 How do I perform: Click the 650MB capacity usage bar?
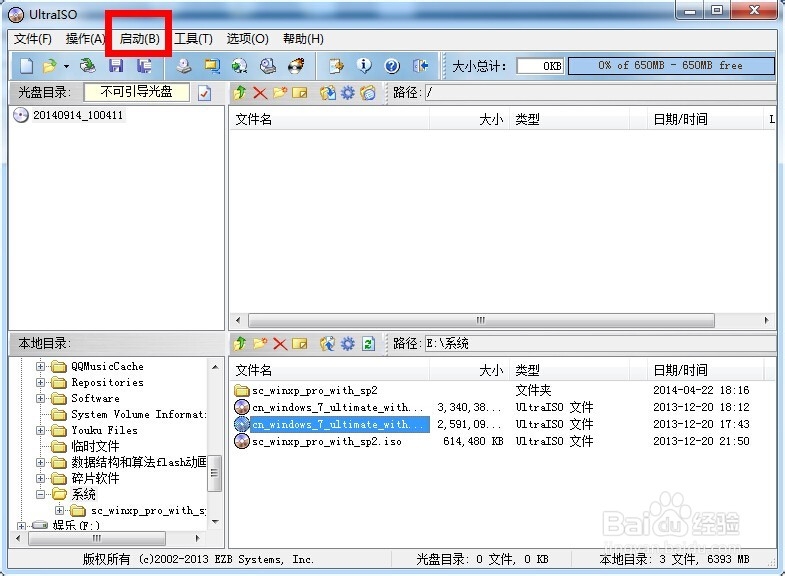click(x=671, y=66)
